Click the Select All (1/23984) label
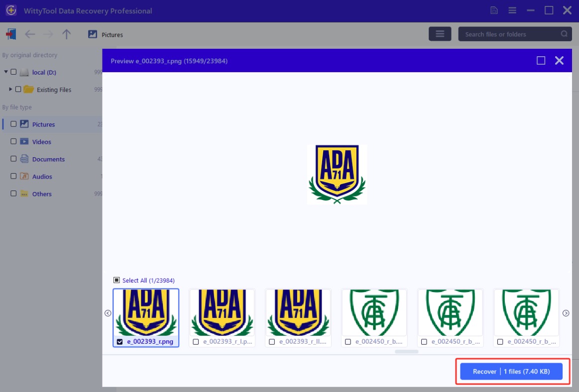This screenshot has width=579, height=392. point(148,281)
